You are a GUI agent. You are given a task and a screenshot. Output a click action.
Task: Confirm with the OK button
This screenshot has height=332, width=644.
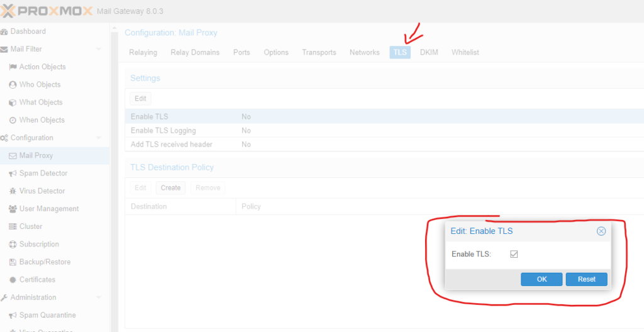point(541,279)
